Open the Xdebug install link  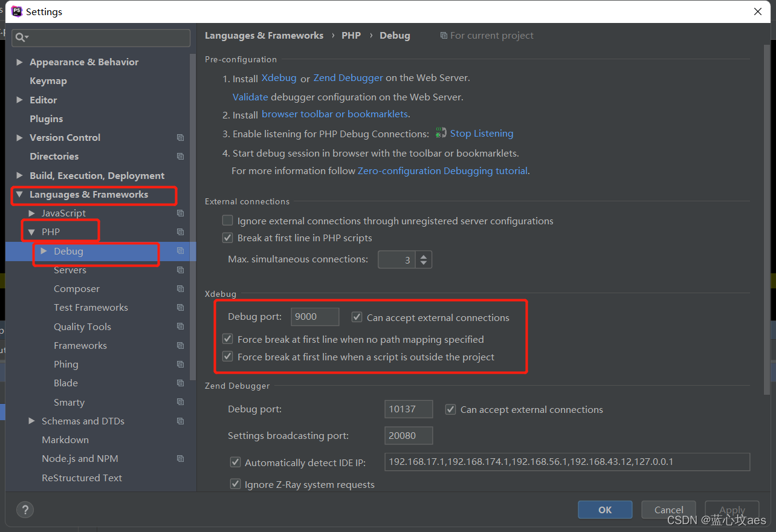tap(279, 78)
